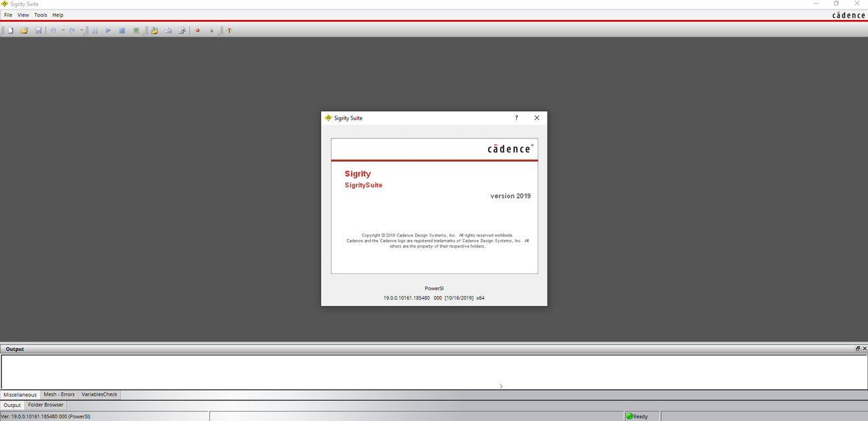Click the build number 19.0.0.10161.185480 text

[407, 298]
